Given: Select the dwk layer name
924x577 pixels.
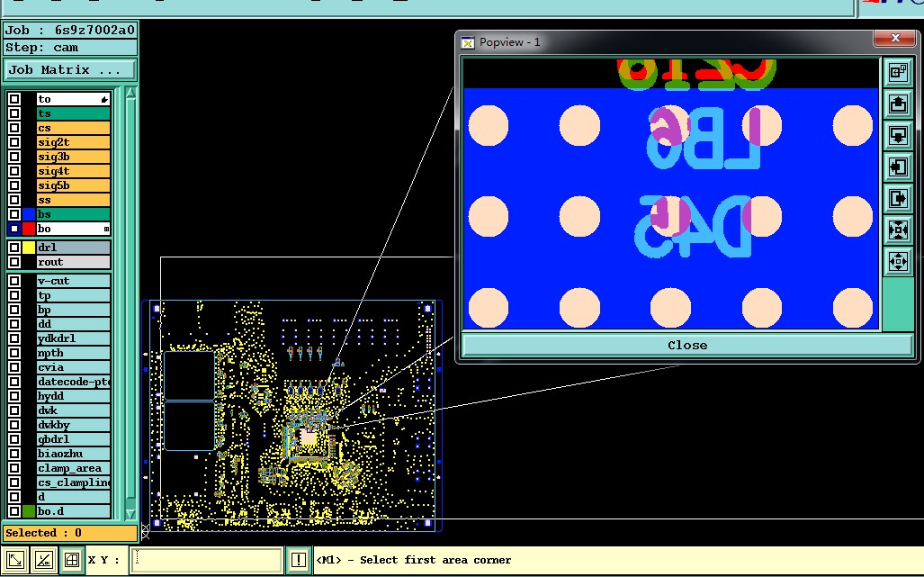Looking at the screenshot, I should (73, 410).
